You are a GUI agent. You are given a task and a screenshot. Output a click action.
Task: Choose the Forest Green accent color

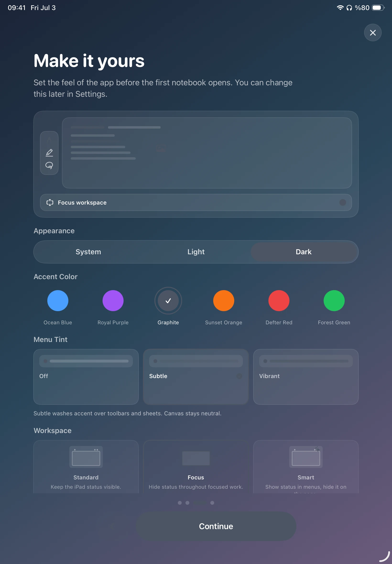(334, 301)
